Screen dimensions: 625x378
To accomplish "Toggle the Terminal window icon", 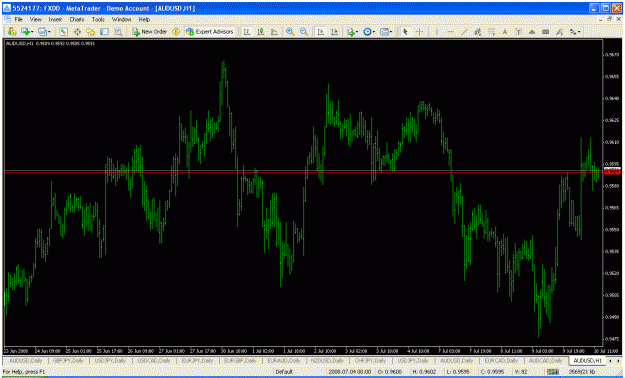I will (x=104, y=32).
